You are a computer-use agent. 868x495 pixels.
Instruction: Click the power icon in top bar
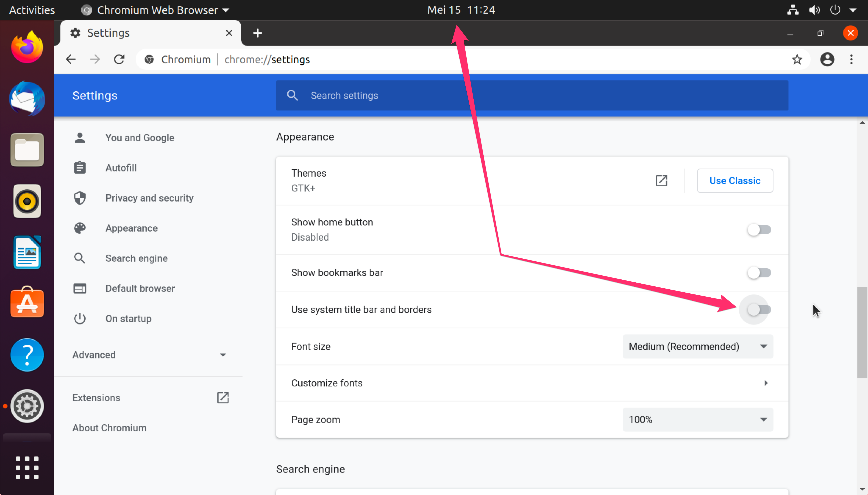coord(835,10)
